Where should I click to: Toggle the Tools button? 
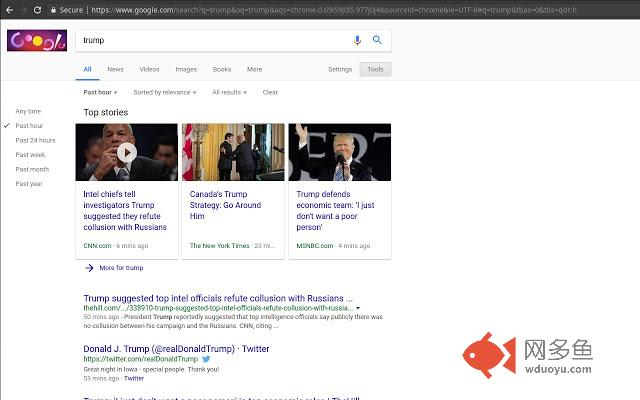click(376, 69)
